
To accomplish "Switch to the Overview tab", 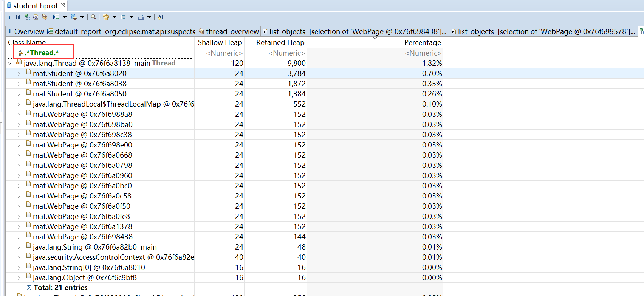I will pyautogui.click(x=26, y=31).
